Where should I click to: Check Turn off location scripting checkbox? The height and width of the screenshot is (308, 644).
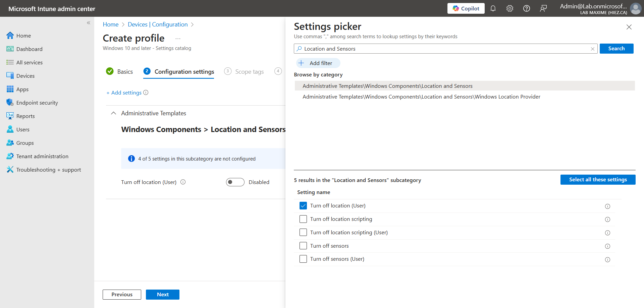[x=303, y=219]
